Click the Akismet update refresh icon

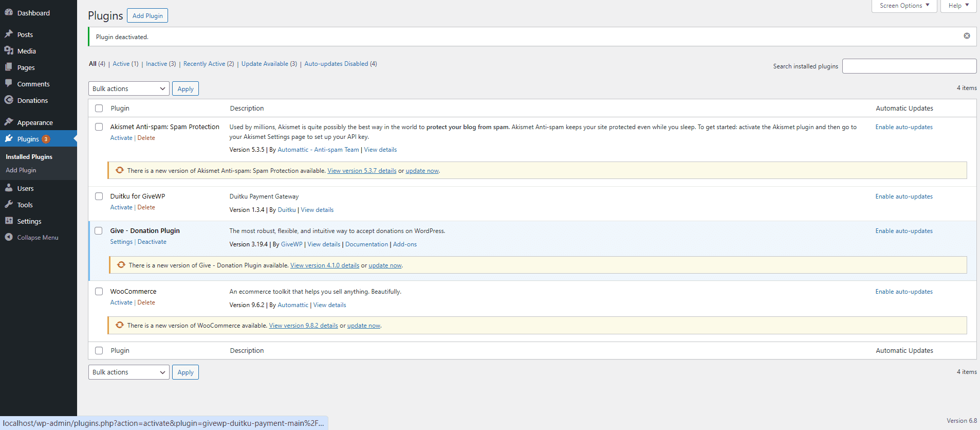[x=120, y=170]
